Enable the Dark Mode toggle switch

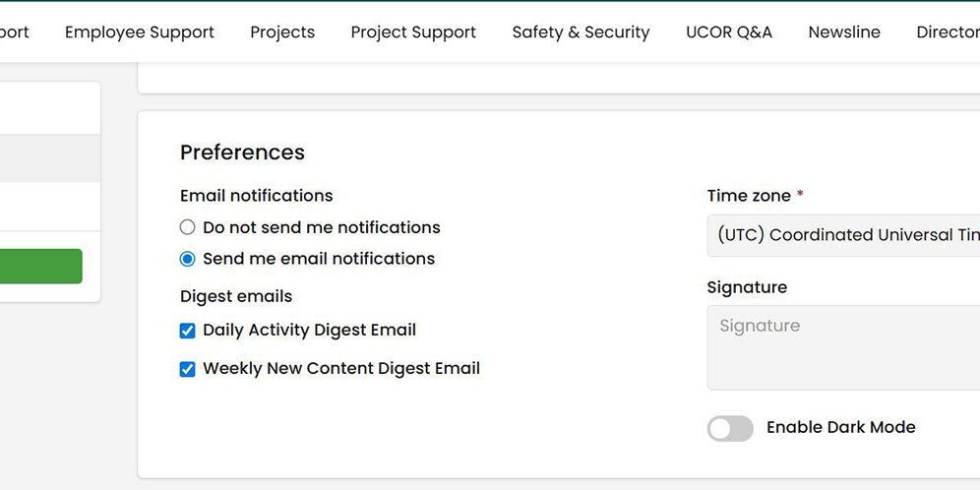[730, 428]
